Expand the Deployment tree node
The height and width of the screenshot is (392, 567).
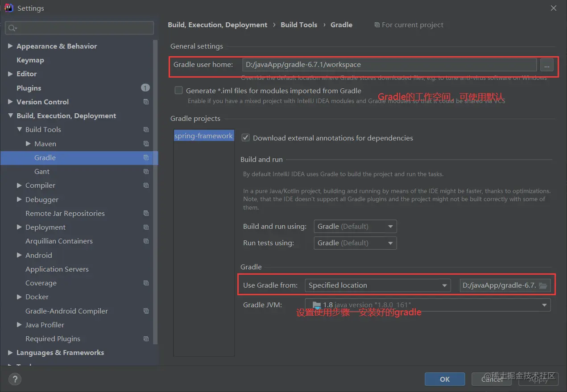click(x=19, y=227)
